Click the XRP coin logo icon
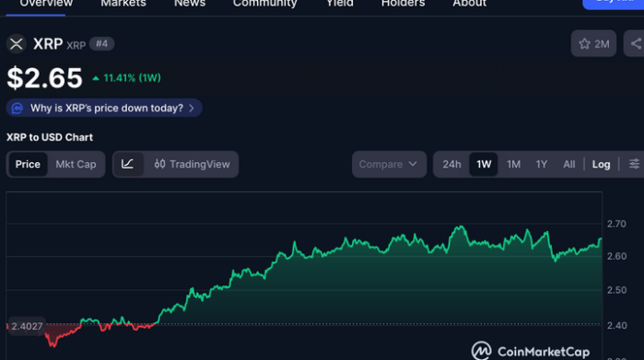 (17, 44)
